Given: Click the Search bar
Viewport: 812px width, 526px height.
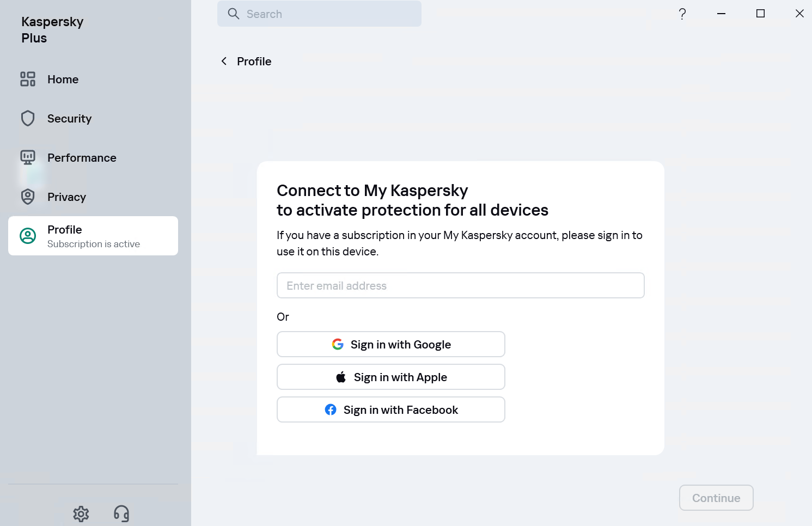Looking at the screenshot, I should 319,14.
